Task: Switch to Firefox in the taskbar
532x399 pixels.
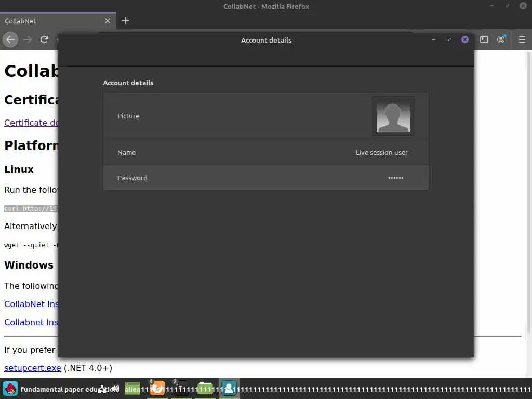Action: click(157, 389)
